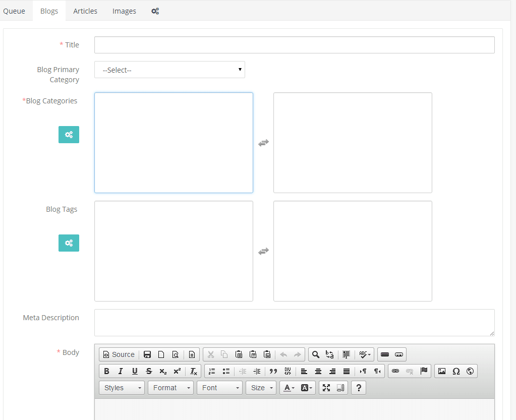Click the Block Quote icon
This screenshot has height=420, width=516.
pos(273,371)
